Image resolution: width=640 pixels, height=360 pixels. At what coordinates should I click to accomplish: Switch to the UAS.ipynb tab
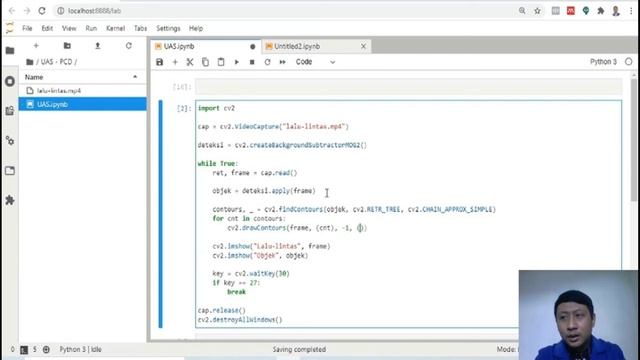pos(205,47)
